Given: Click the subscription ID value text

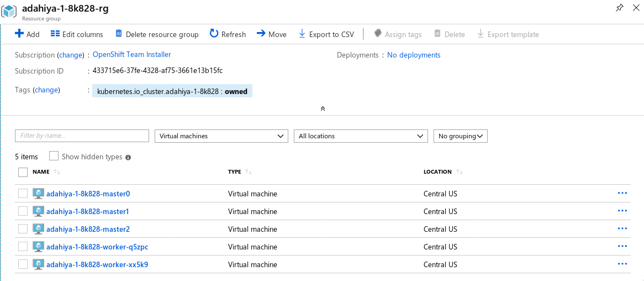Looking at the screenshot, I should click(158, 71).
